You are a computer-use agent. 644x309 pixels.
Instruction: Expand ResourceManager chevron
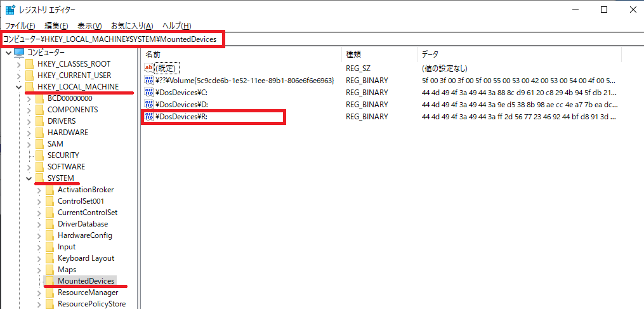pyautogui.click(x=39, y=293)
